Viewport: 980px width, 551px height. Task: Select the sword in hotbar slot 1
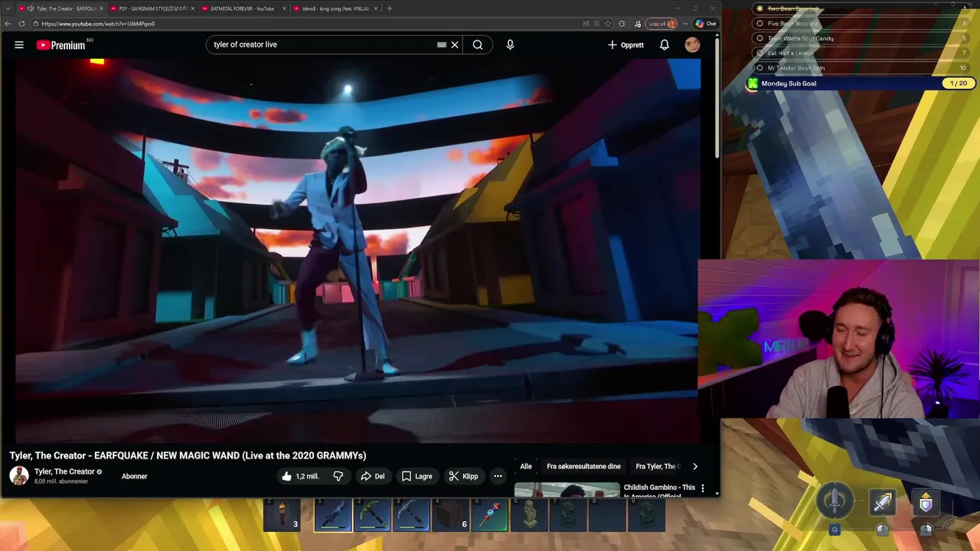(x=333, y=515)
